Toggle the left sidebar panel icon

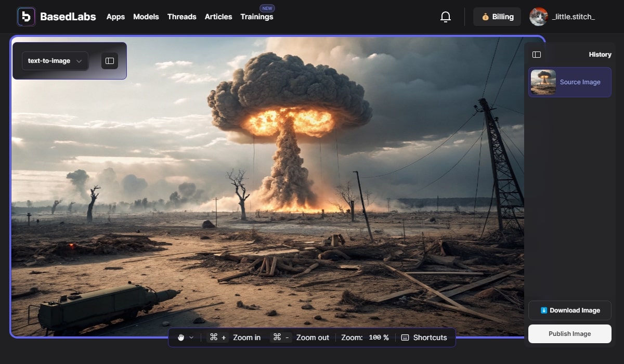(x=109, y=61)
